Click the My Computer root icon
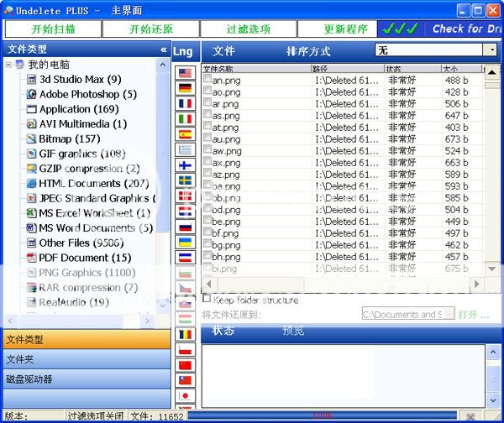The image size is (504, 423). coord(20,65)
